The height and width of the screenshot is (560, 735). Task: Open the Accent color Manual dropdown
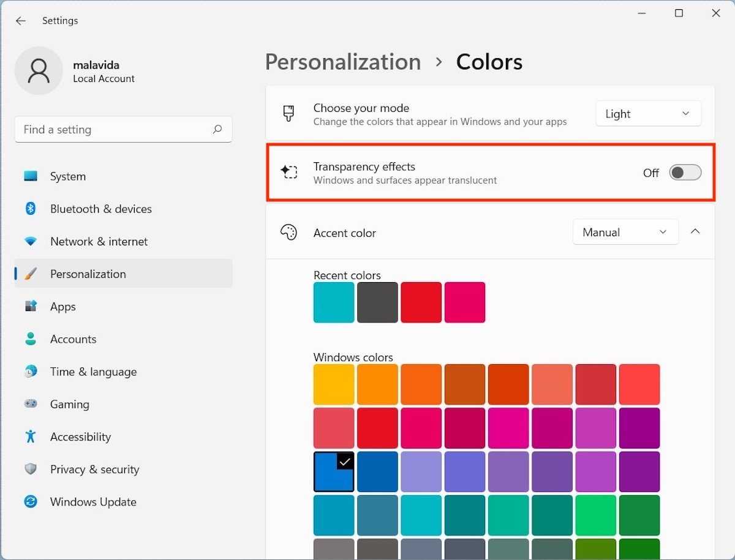pos(625,233)
